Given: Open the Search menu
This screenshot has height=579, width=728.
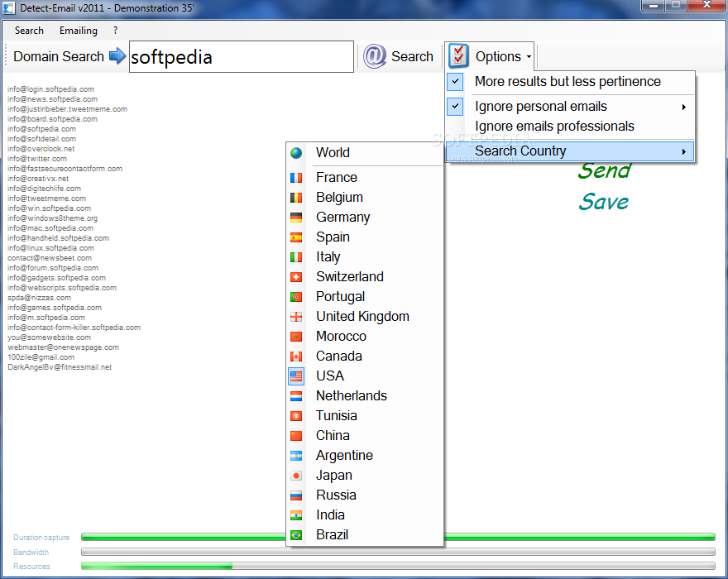Looking at the screenshot, I should [x=29, y=31].
